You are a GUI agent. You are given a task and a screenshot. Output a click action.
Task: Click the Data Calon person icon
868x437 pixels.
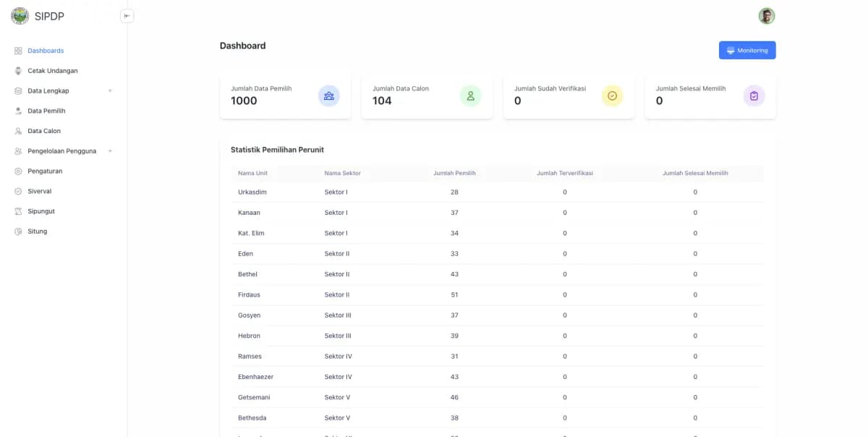click(19, 131)
